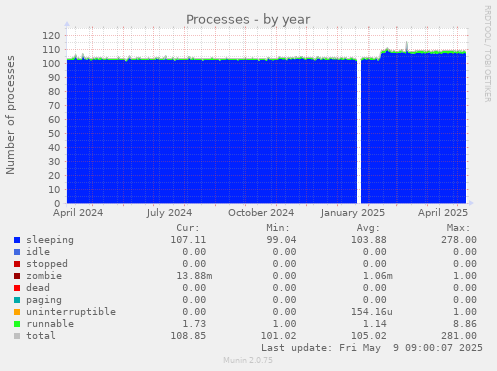Click the zombie current value 13.88m

coord(194,276)
